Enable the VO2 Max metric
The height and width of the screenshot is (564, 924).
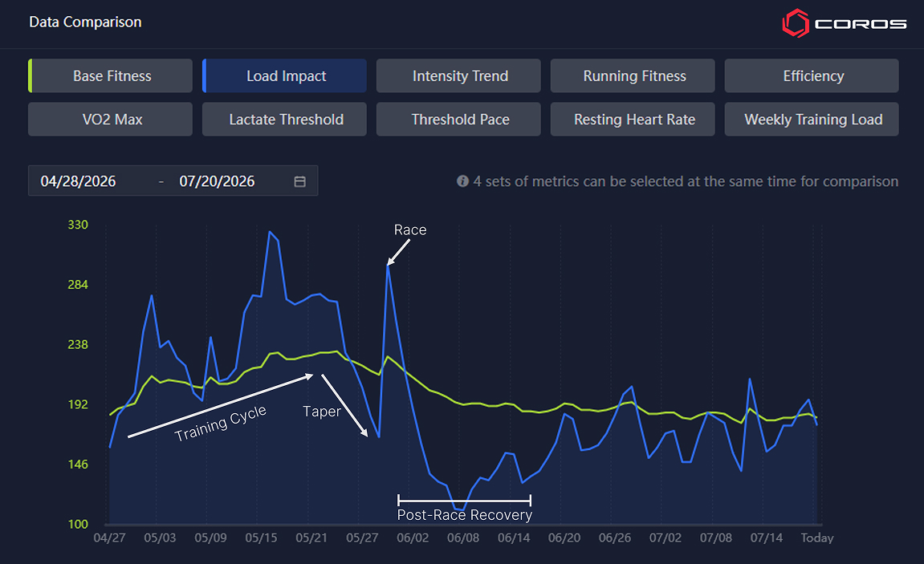[x=110, y=120]
